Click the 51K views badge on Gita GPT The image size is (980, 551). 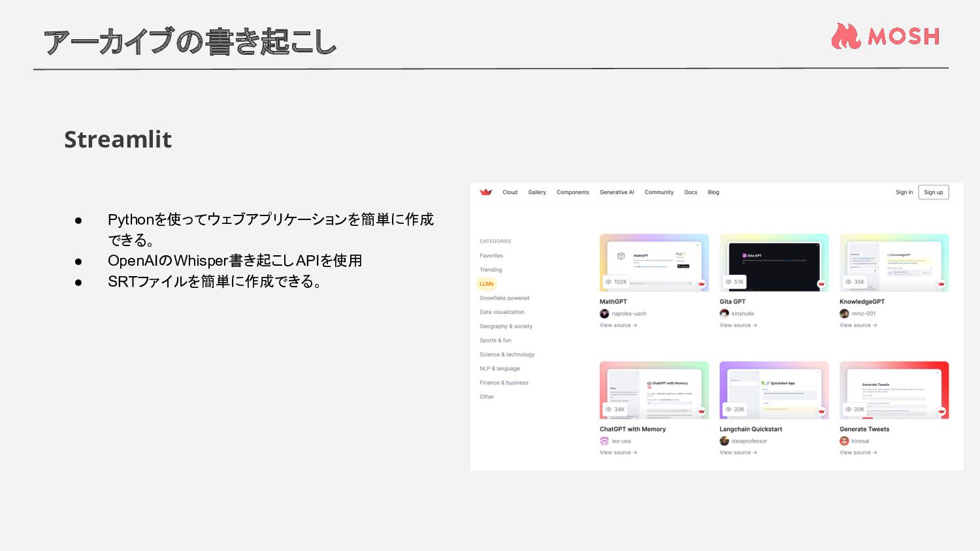(x=734, y=282)
